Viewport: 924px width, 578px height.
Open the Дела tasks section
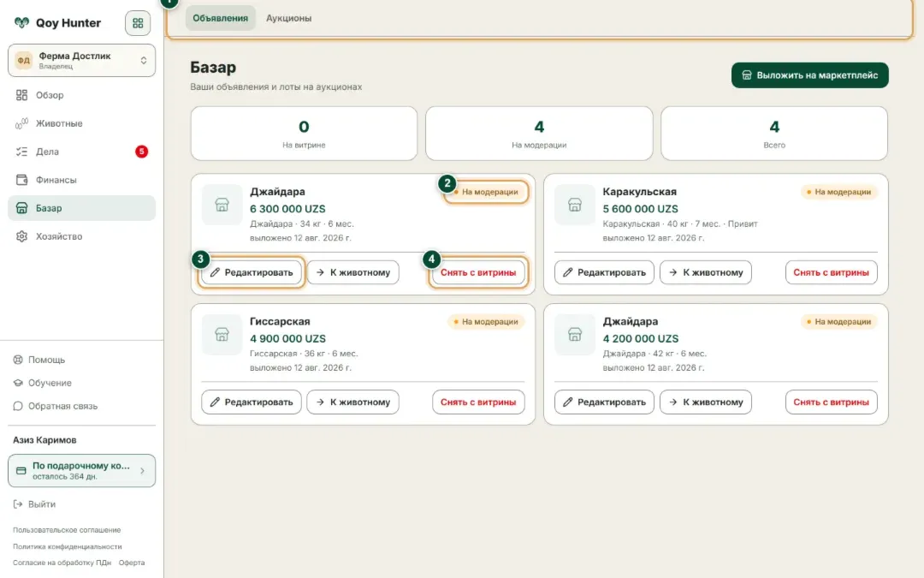[82, 152]
